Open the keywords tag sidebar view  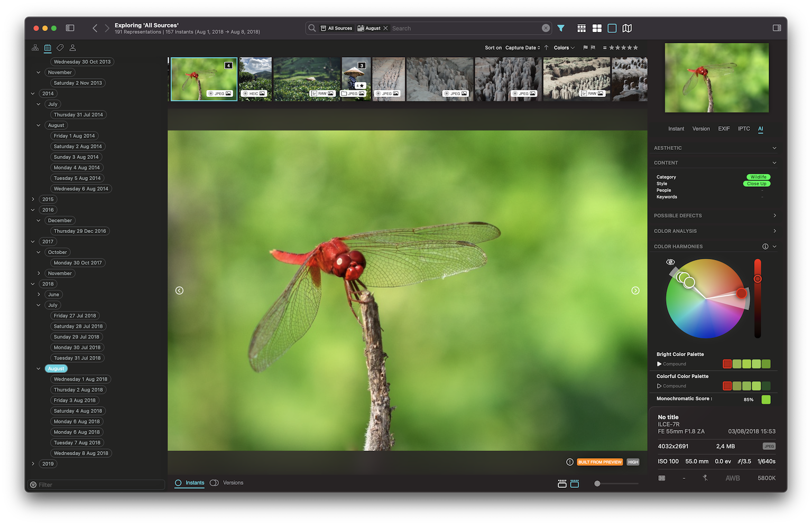(x=60, y=48)
